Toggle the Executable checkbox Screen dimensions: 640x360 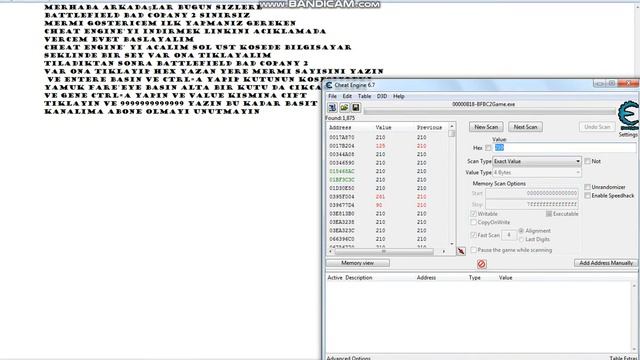(x=549, y=214)
